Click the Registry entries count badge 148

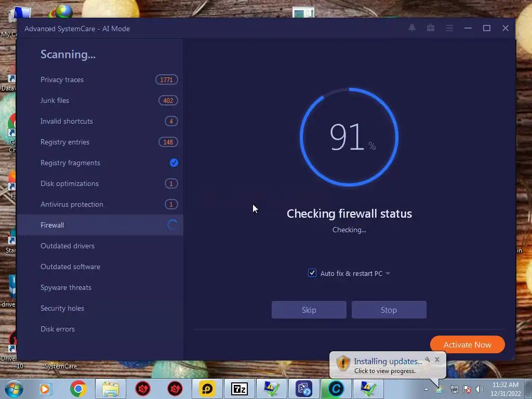tap(168, 142)
